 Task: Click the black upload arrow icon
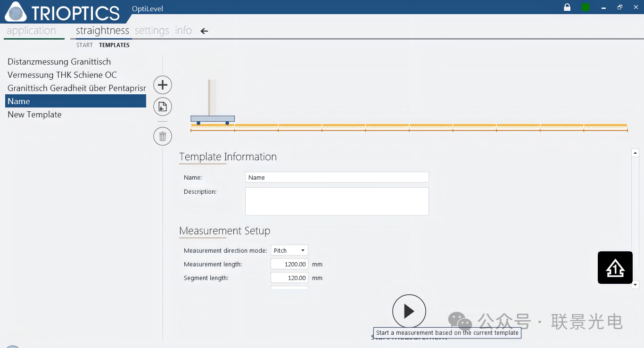[615, 268]
